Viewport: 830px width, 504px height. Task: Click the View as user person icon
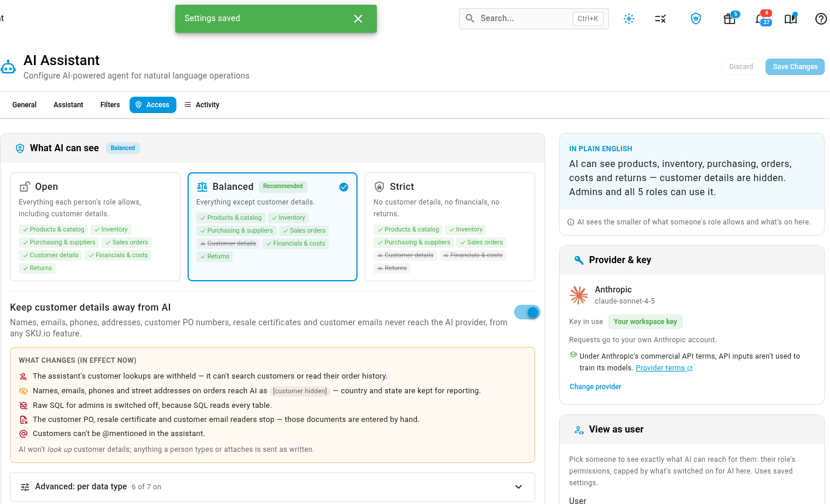[579, 430]
